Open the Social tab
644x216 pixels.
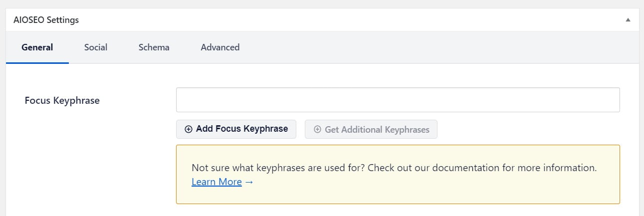point(96,47)
